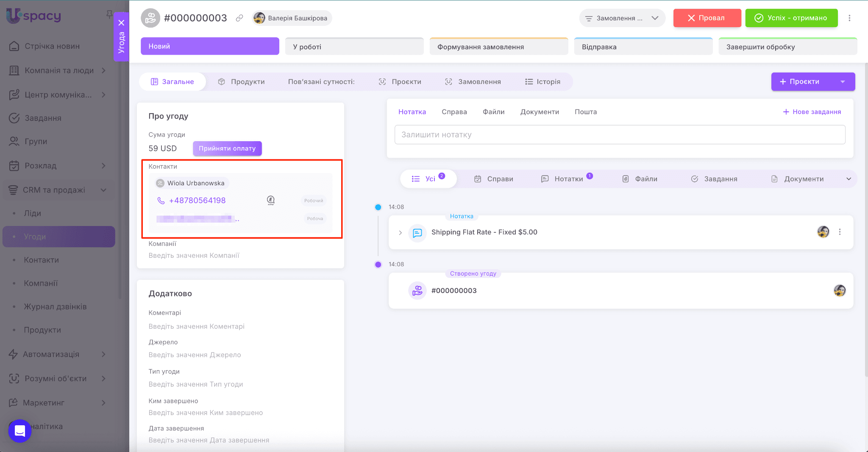This screenshot has width=868, height=452.
Task: Pin the sidebar with the pin icon
Action: pos(109,15)
